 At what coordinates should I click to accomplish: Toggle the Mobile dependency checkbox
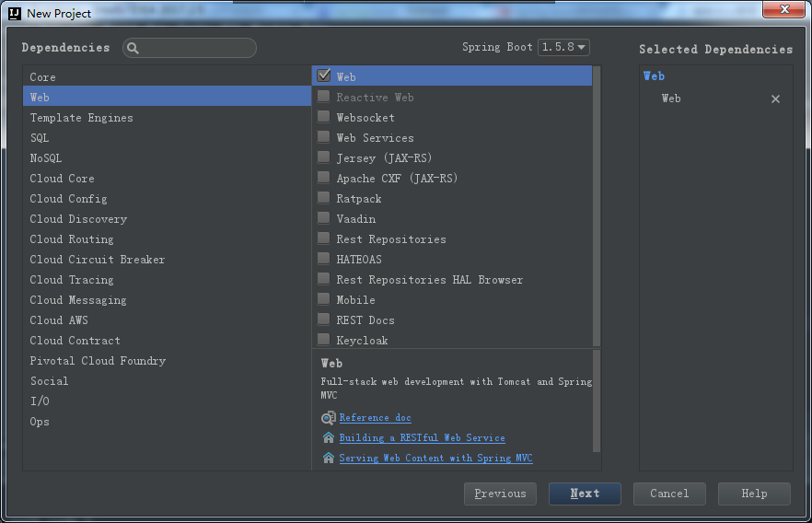pyautogui.click(x=324, y=298)
